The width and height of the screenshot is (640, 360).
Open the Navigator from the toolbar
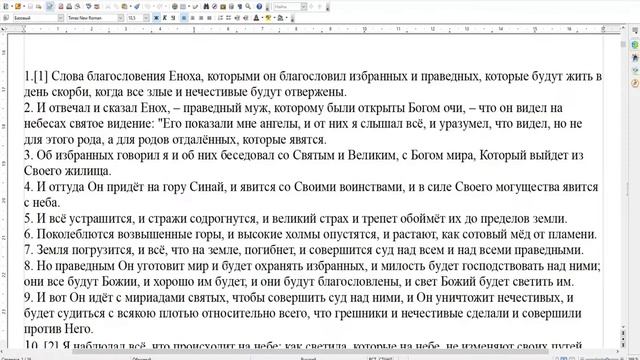[214, 7]
